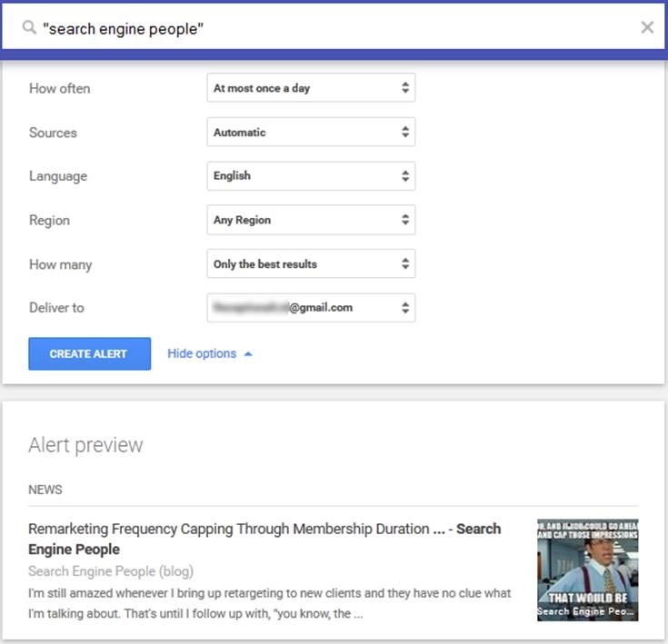The image size is (668, 644).
Task: Click the magnifying glass search icon
Action: 29,28
